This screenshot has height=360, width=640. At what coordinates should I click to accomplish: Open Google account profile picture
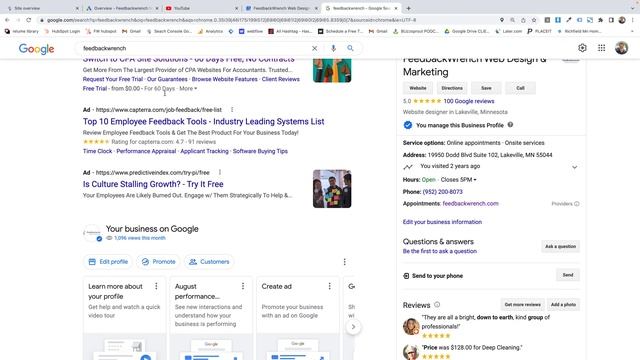pyautogui.click(x=621, y=48)
